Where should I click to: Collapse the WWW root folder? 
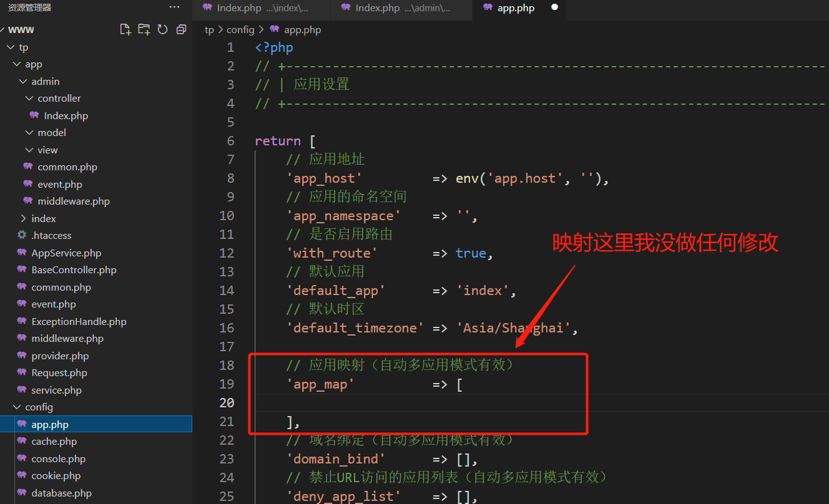[x=2, y=29]
